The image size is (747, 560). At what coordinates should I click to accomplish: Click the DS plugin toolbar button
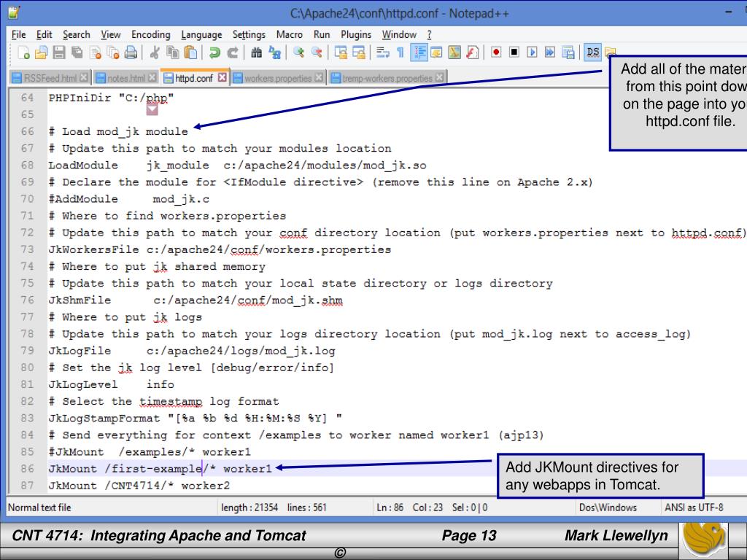coord(592,52)
